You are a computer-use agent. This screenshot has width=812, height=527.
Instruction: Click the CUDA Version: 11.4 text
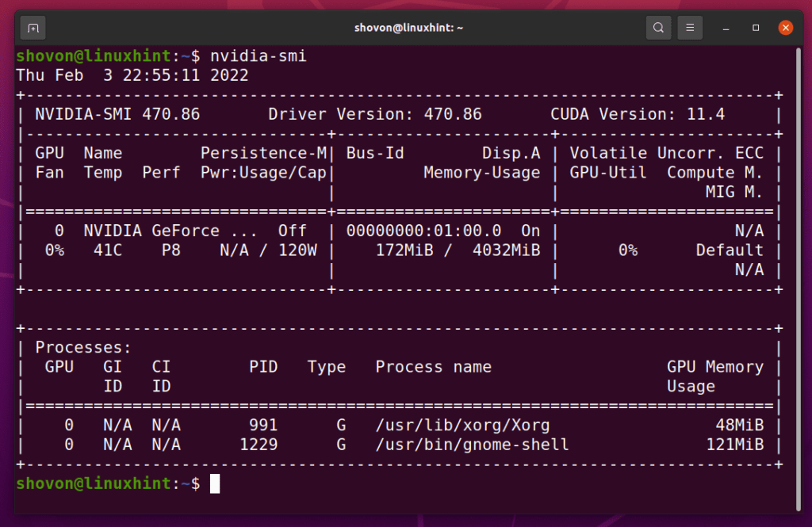[x=639, y=113]
